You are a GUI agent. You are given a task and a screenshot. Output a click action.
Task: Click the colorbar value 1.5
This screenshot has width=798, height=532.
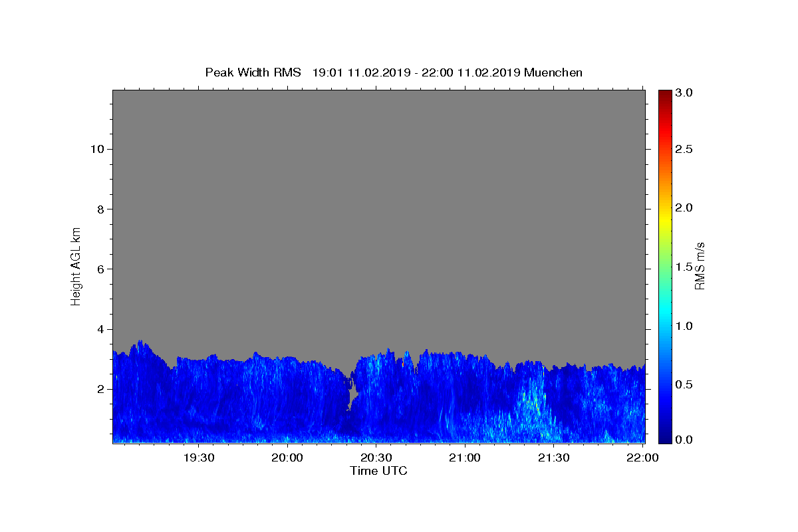[x=684, y=267]
